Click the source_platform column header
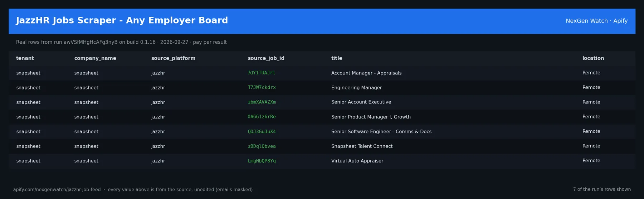This screenshot has width=644, height=199. [173, 58]
